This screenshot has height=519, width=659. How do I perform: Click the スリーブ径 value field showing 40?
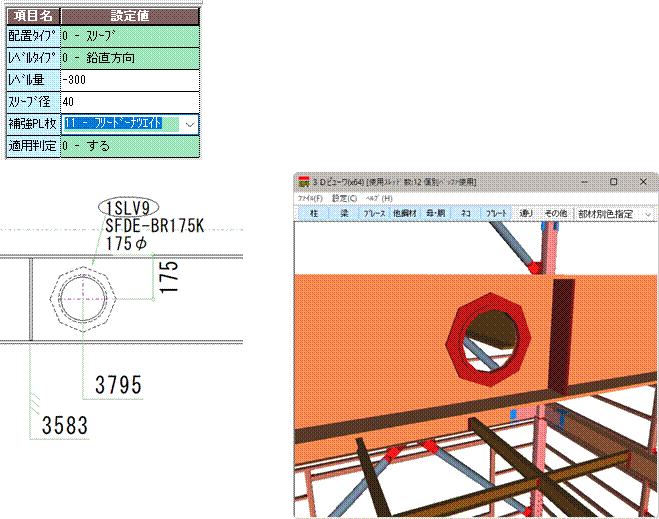(x=129, y=102)
